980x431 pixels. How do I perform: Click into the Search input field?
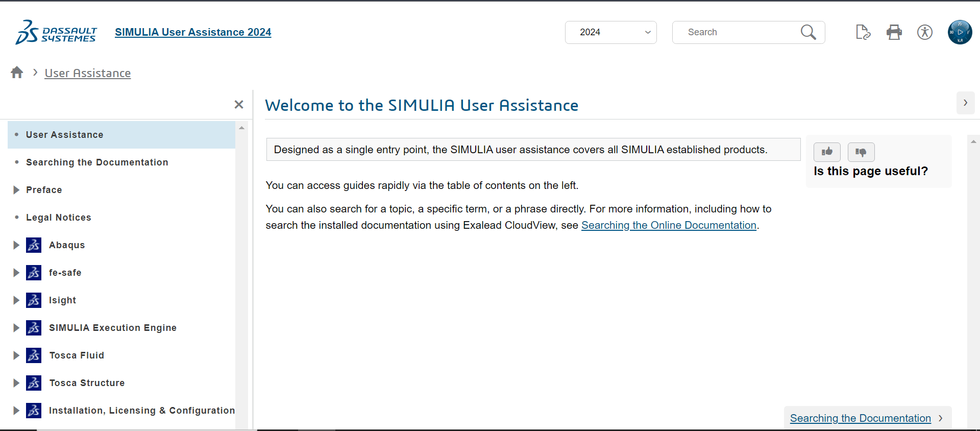pyautogui.click(x=738, y=32)
